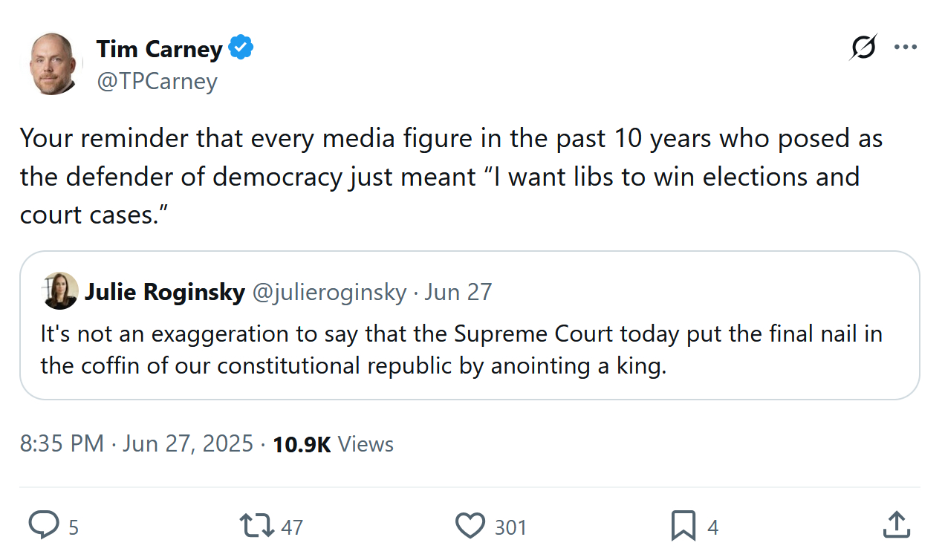
Task: Open the three-dot more options menu
Action: (906, 48)
